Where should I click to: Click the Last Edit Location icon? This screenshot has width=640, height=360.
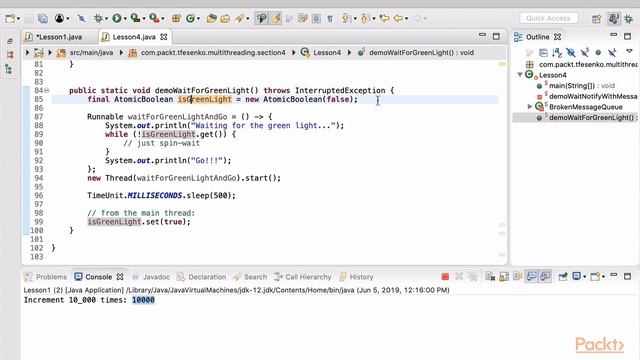[384, 18]
